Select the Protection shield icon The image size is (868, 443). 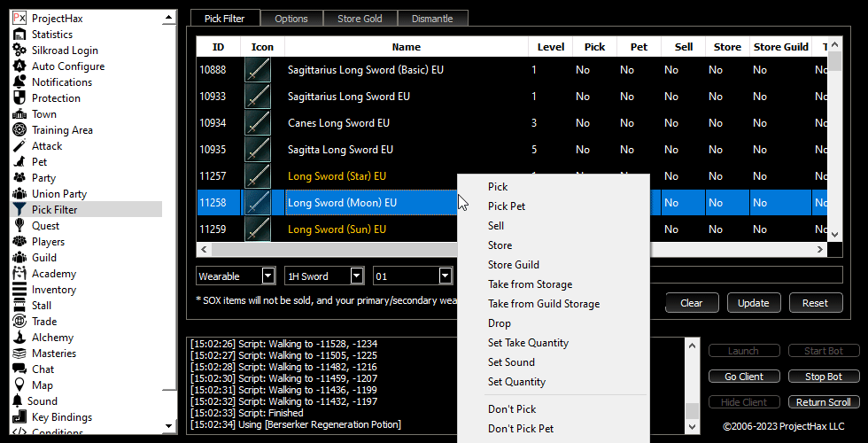[x=19, y=98]
